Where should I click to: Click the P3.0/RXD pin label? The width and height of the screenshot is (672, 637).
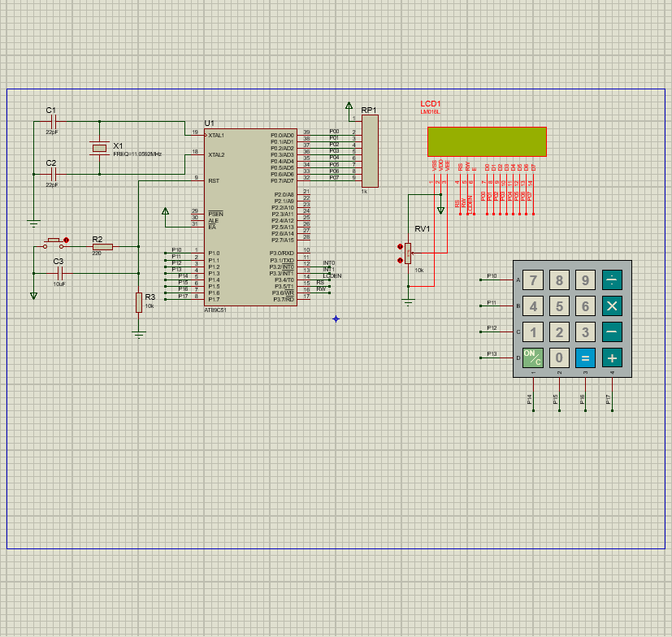click(282, 253)
